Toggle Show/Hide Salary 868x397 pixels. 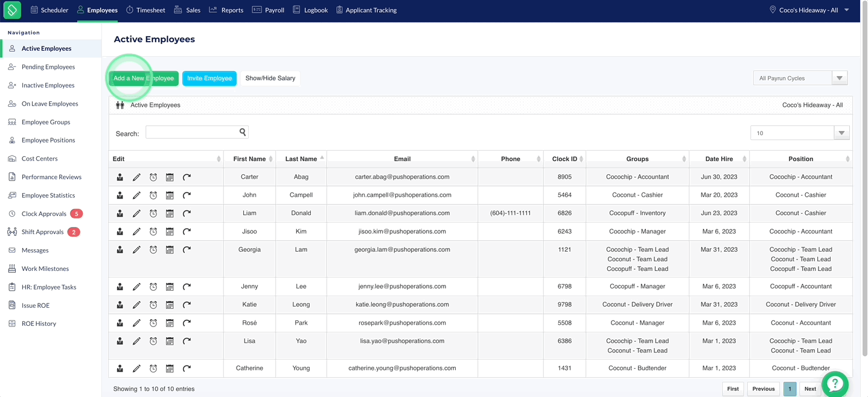point(270,78)
